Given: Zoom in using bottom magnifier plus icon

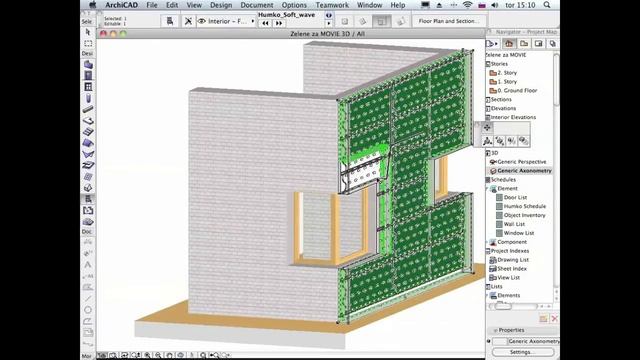Looking at the screenshot, I should (147, 356).
